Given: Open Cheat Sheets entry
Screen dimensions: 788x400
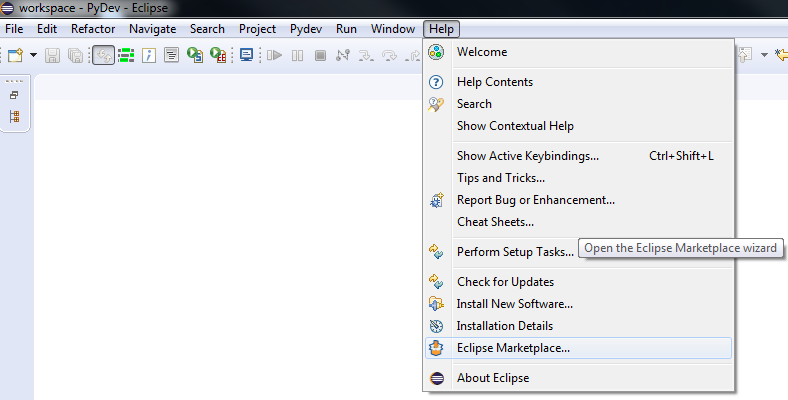Looking at the screenshot, I should point(578,222).
